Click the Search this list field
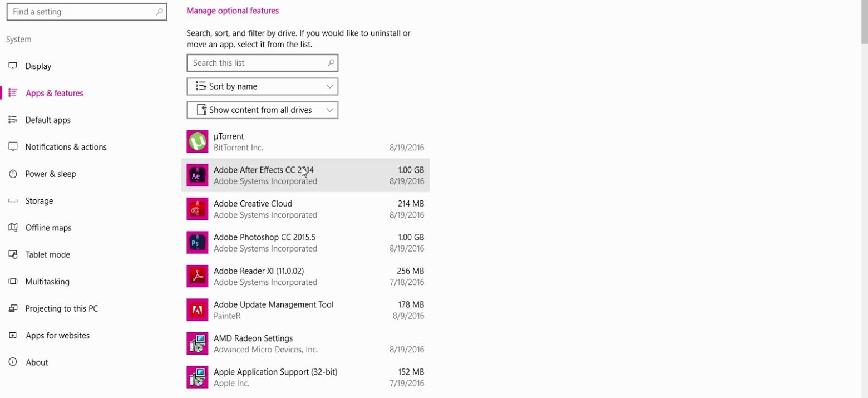The height and width of the screenshot is (398, 868). click(x=256, y=63)
